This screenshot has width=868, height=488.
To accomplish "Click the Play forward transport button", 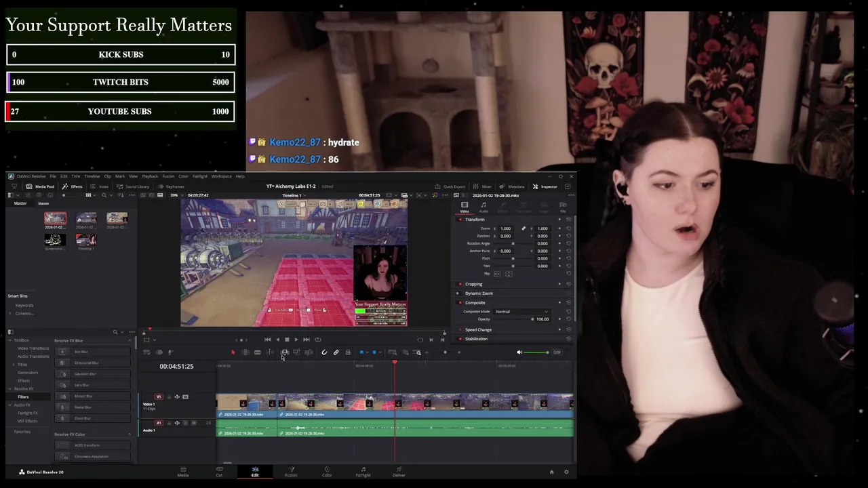I will (296, 340).
